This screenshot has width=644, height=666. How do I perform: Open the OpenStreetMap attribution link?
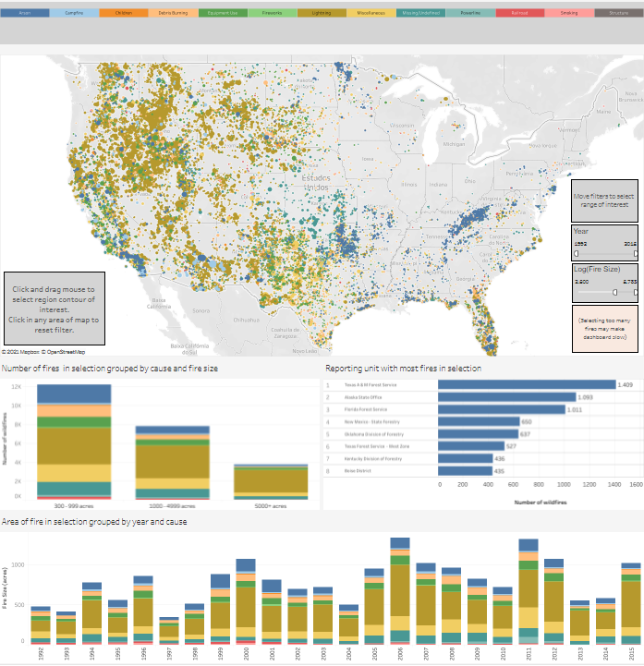(67, 352)
